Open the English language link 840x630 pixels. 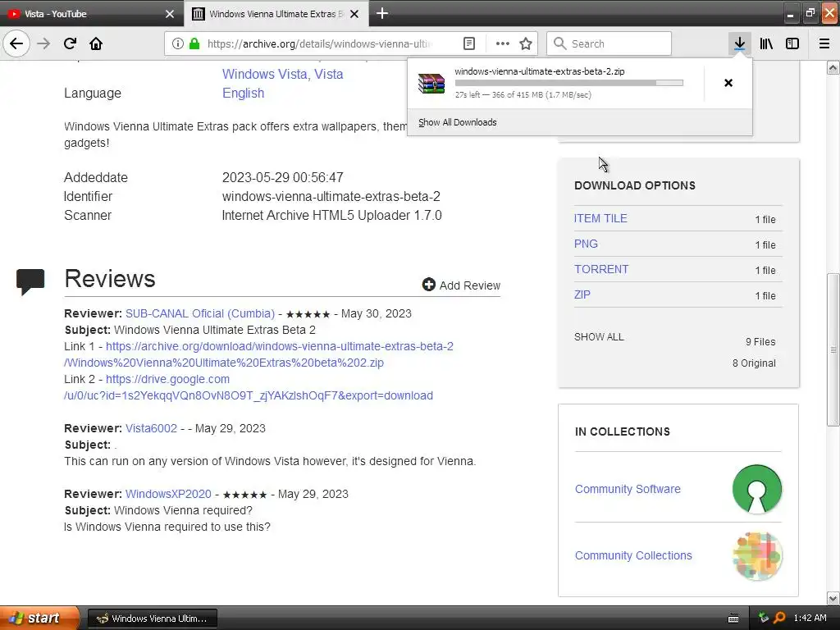click(243, 93)
